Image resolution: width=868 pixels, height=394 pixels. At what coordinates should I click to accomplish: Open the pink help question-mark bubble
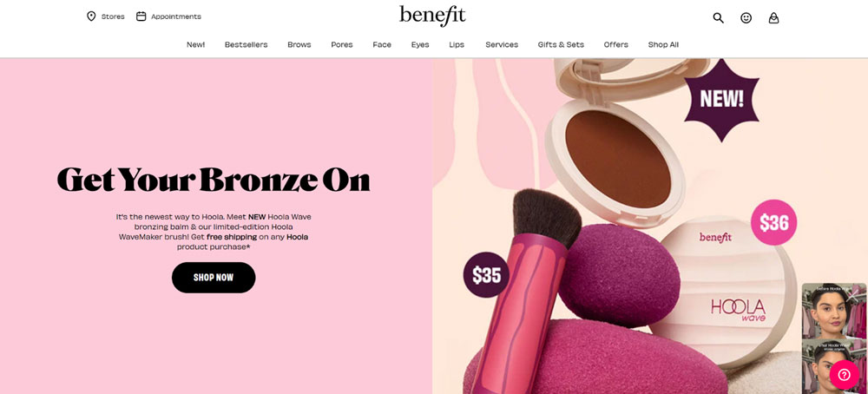click(845, 375)
